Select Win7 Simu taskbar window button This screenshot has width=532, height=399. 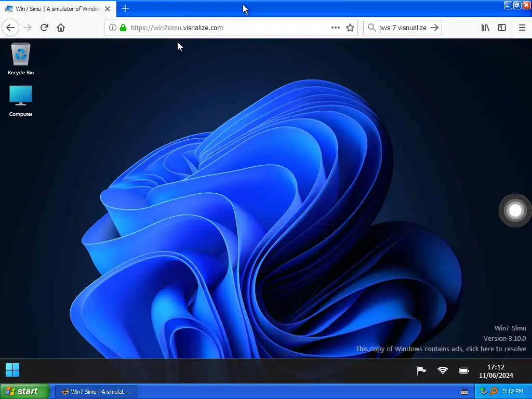[x=96, y=392]
